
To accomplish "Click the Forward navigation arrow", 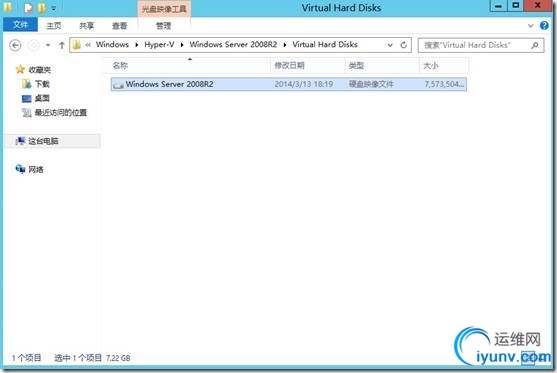I will click(x=33, y=45).
